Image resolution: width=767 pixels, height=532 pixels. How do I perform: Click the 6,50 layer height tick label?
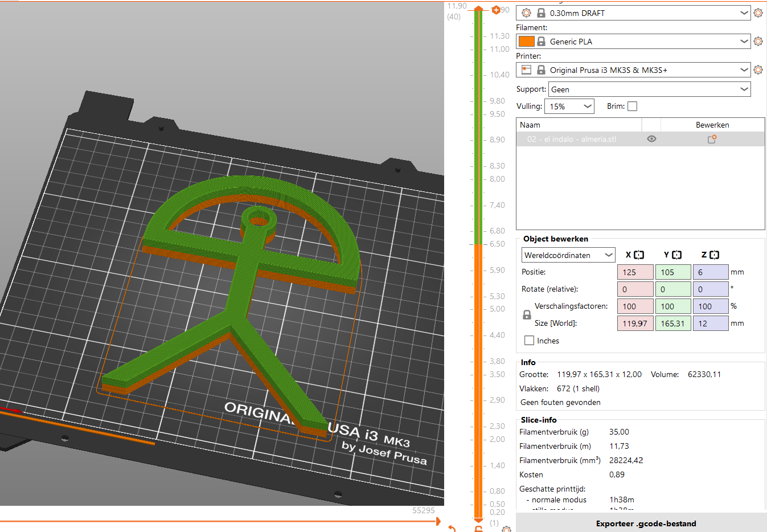coord(497,244)
